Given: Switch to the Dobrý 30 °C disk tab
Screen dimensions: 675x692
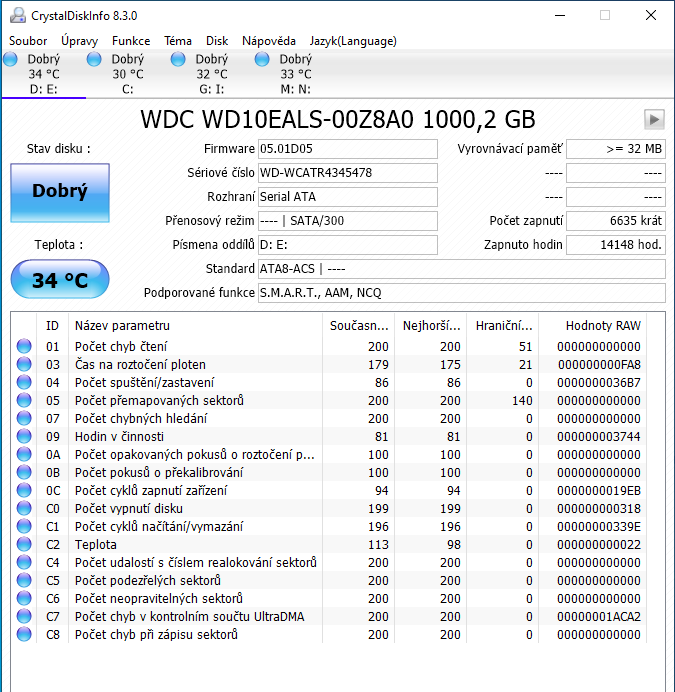Looking at the screenshot, I should point(127,74).
